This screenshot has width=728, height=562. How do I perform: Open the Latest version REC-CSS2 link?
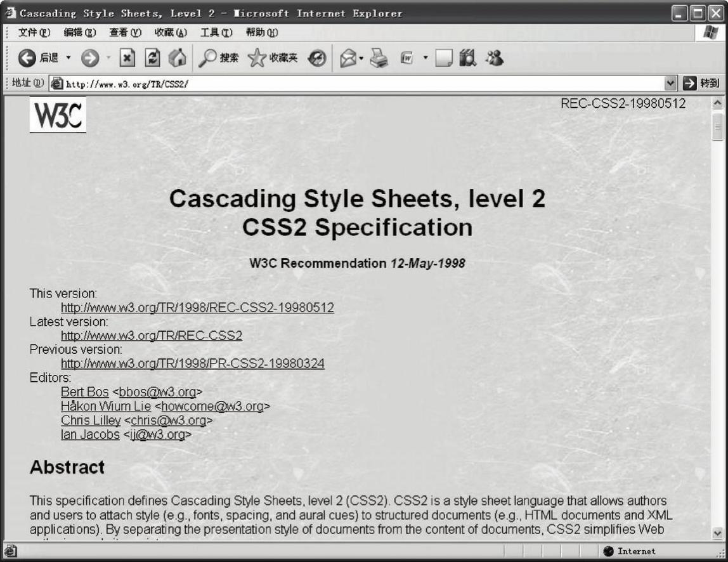152,336
